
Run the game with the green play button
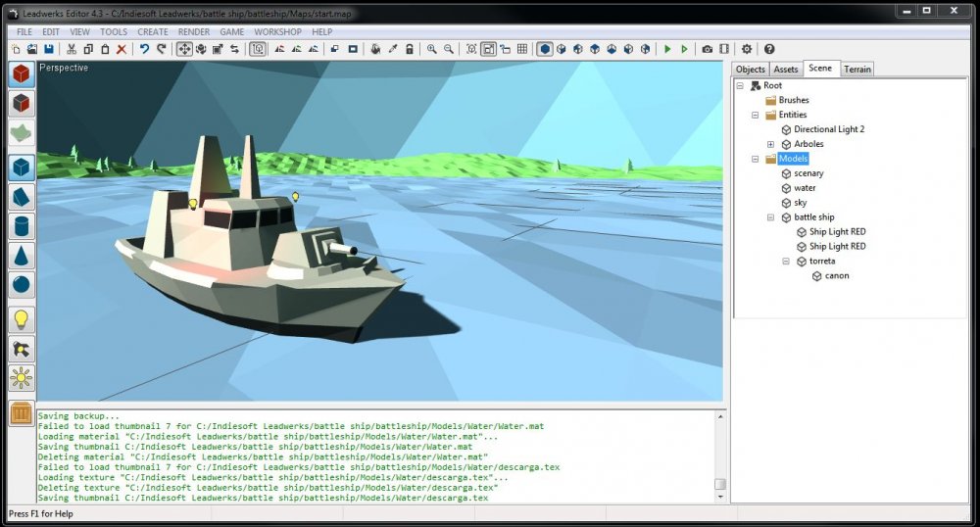point(667,49)
